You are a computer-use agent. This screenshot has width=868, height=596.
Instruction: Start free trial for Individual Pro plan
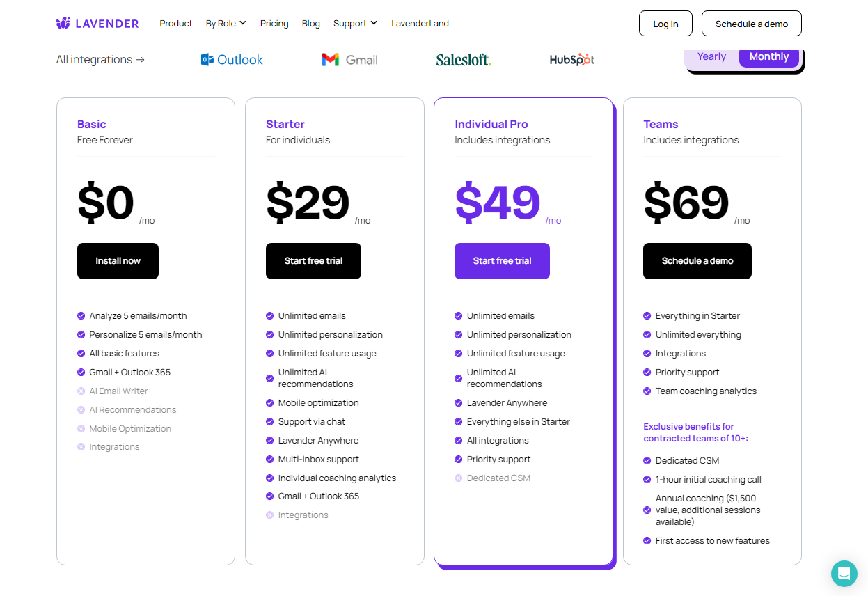(x=502, y=261)
